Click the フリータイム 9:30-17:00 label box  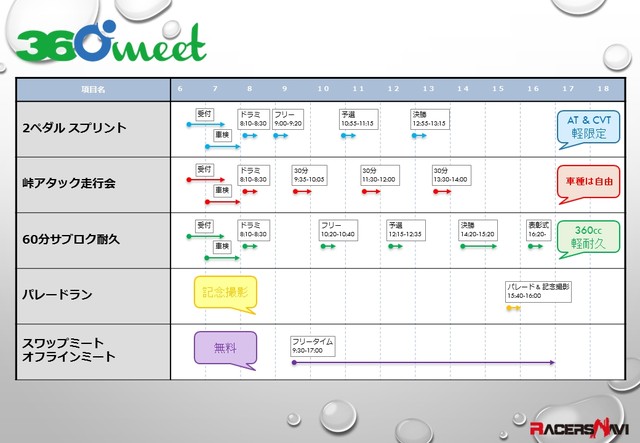(x=312, y=345)
